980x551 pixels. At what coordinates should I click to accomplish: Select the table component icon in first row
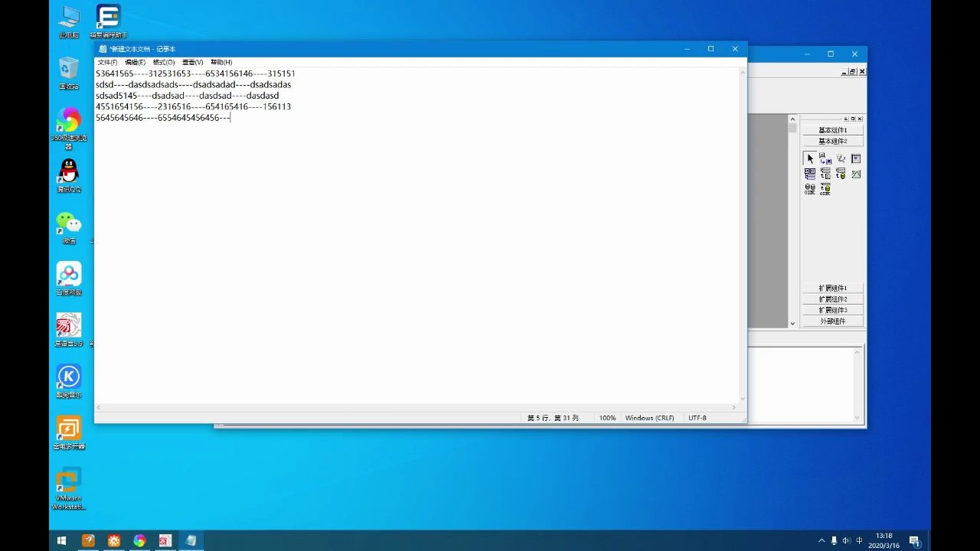pos(856,158)
